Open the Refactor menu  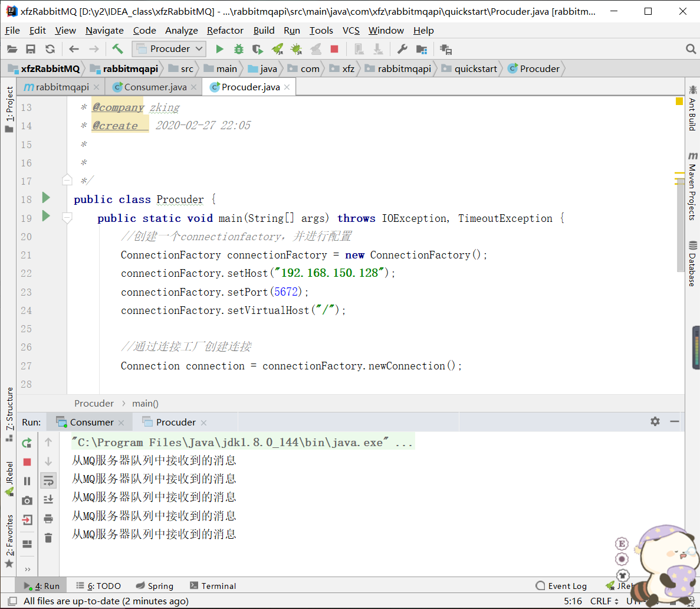pyautogui.click(x=225, y=30)
